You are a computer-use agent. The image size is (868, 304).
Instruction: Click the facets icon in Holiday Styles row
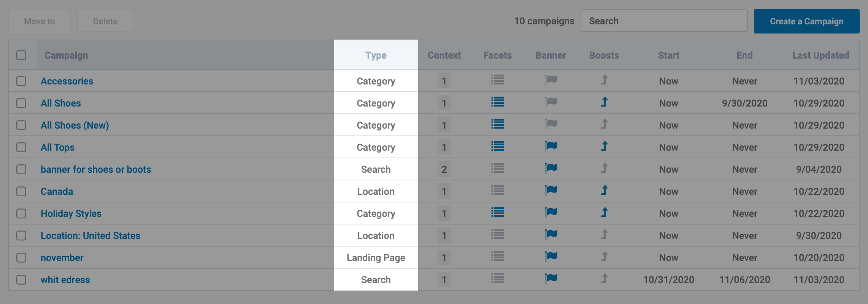click(x=497, y=212)
